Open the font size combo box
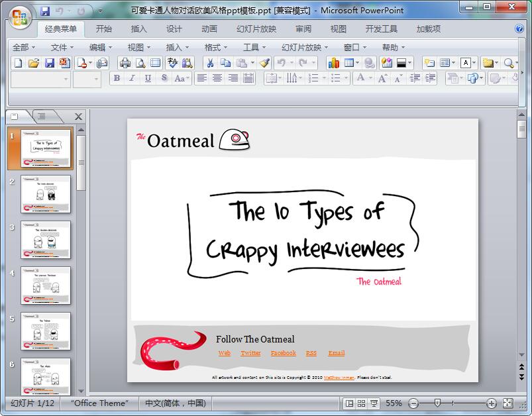Viewport: 532px width, 416px height. (87, 79)
